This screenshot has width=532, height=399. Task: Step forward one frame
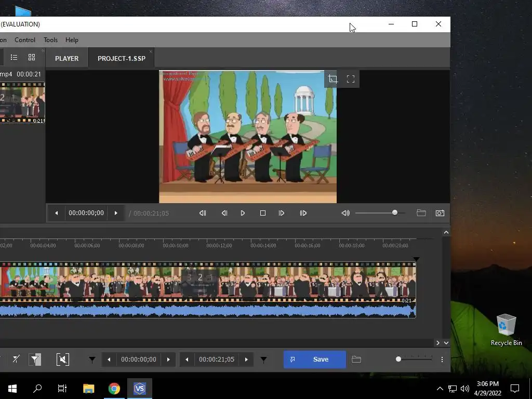[282, 213]
